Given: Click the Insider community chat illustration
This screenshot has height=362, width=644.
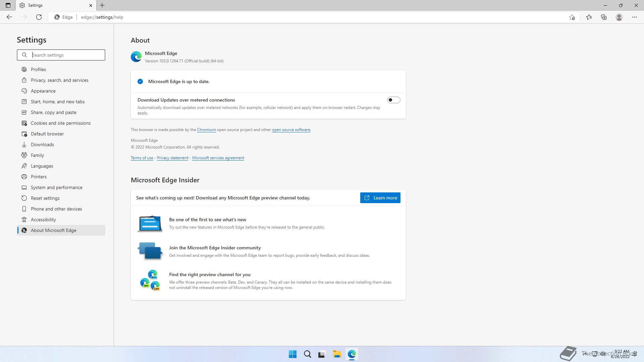Looking at the screenshot, I should pos(150,251).
